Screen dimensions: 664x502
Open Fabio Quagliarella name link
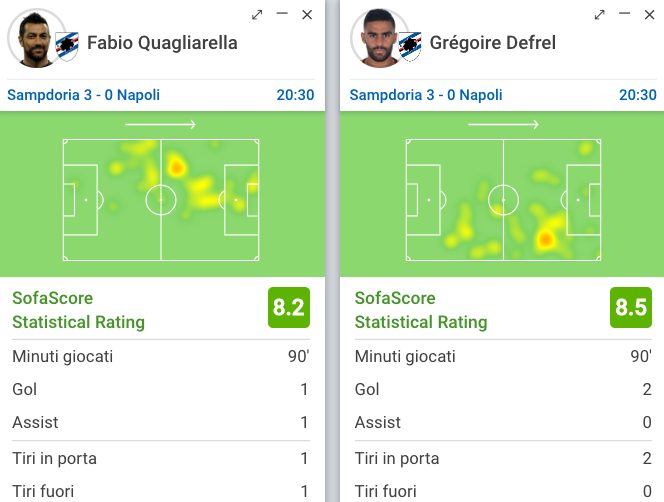pyautogui.click(x=162, y=43)
